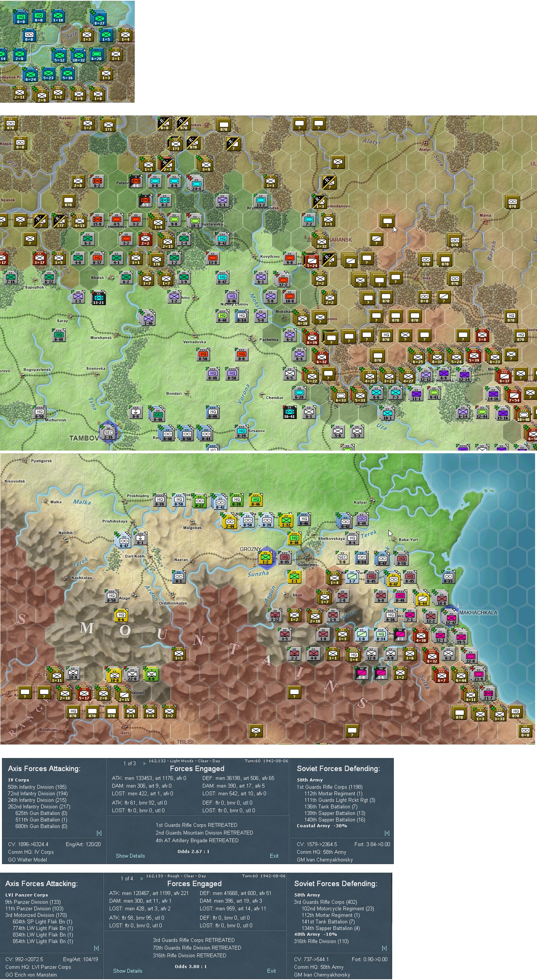Click 70th Guards Rifle Division RETREATED
The height and width of the screenshot is (980, 537).
point(197,948)
